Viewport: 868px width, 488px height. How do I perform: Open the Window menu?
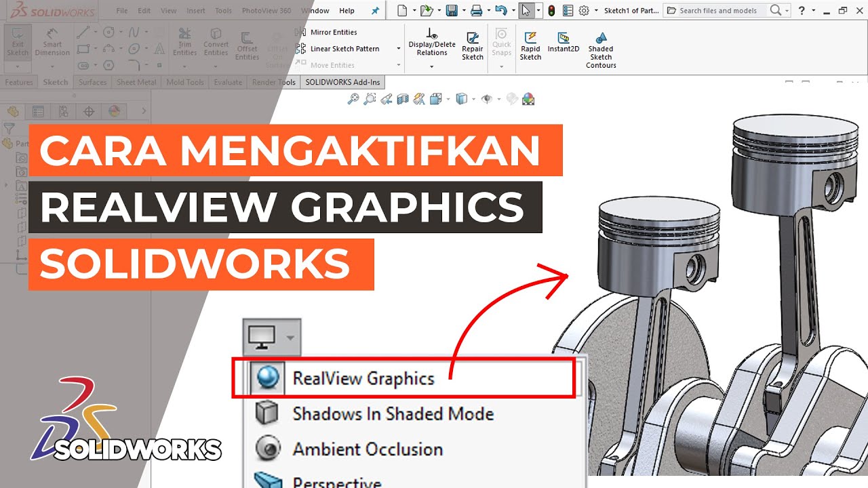[x=315, y=11]
